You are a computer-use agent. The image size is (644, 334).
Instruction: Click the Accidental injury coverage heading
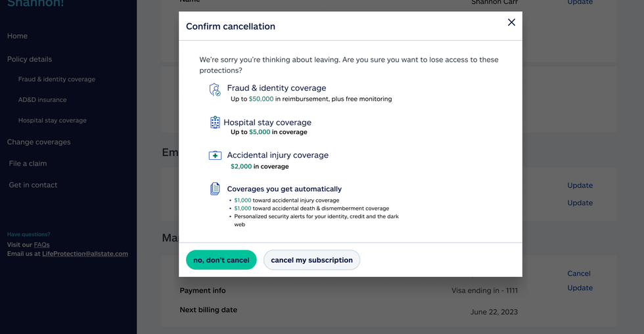[x=277, y=156]
